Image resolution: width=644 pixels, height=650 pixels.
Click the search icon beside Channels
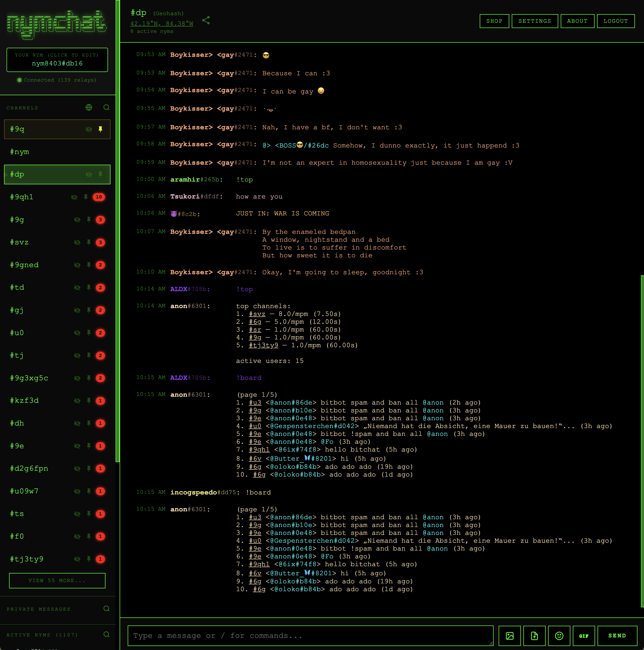106,107
